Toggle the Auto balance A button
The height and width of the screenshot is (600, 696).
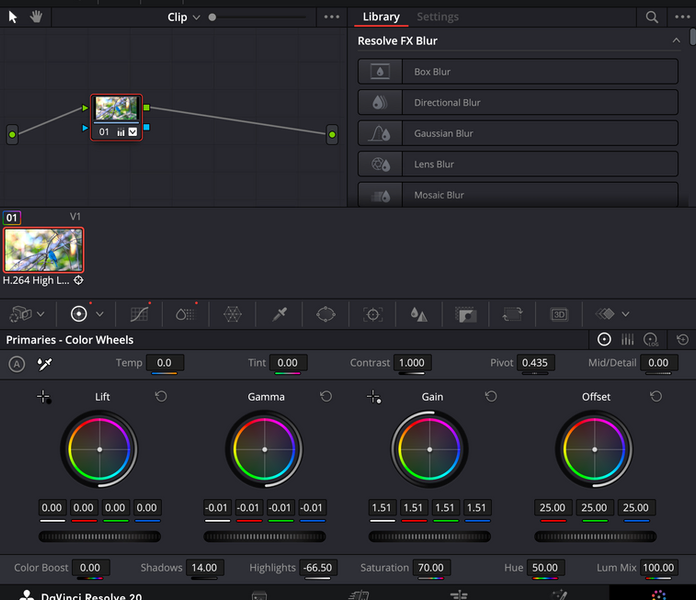[17, 364]
